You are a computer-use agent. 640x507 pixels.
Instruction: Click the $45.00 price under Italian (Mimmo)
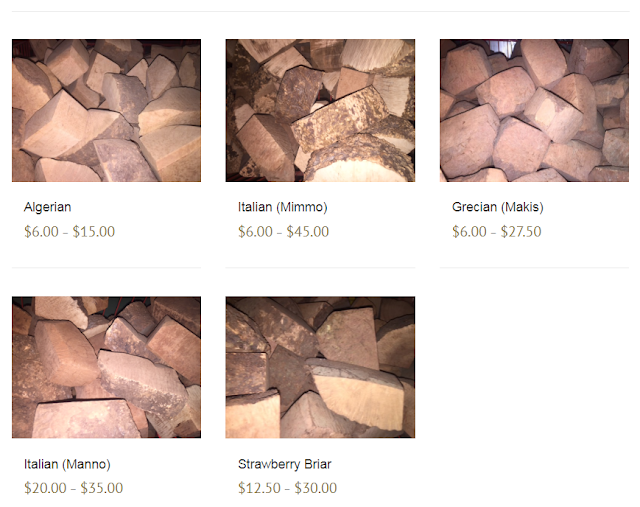(307, 231)
